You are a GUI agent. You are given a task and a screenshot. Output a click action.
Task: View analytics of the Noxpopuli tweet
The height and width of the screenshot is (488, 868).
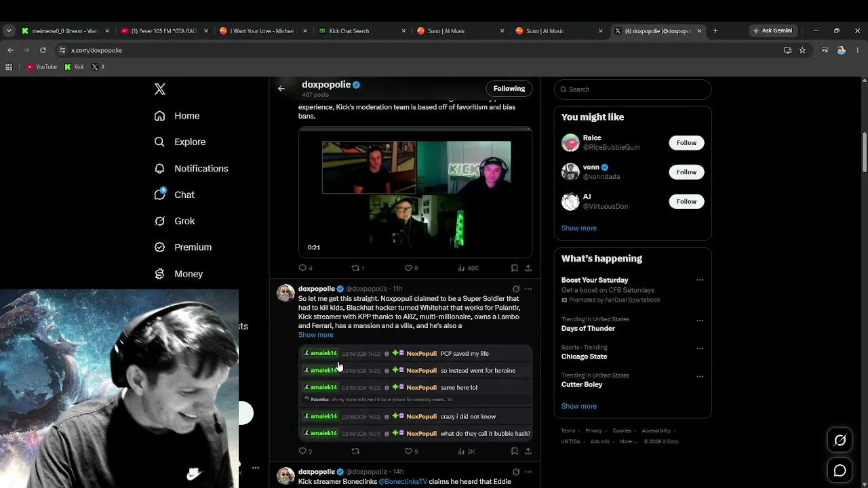pos(467,451)
